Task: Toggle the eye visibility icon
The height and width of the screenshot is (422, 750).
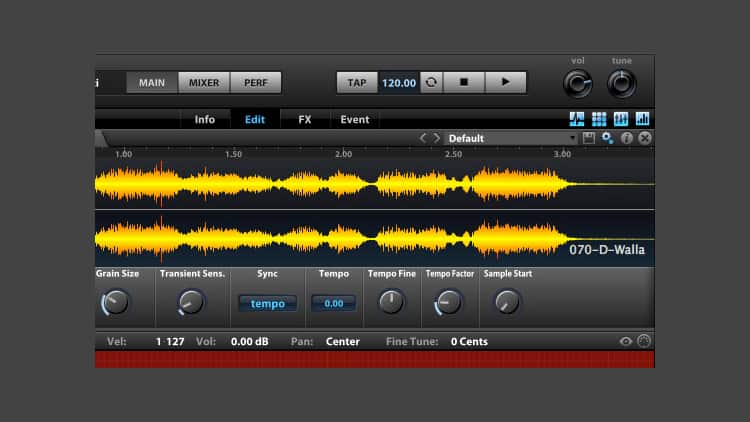Action: (x=626, y=341)
